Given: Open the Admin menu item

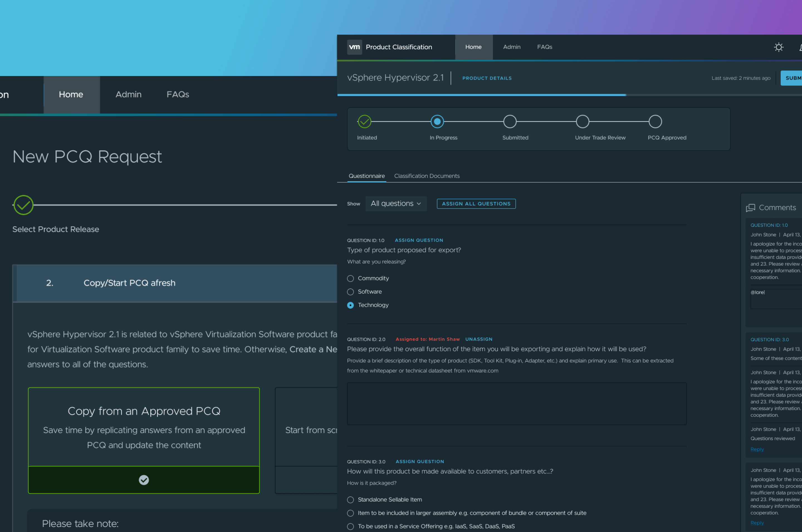Looking at the screenshot, I should point(512,47).
